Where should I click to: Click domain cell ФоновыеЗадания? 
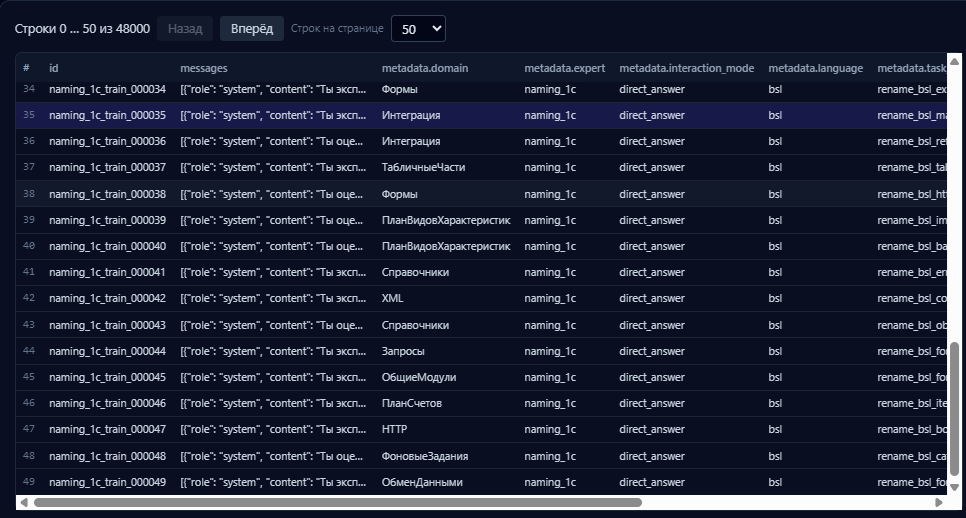click(424, 456)
